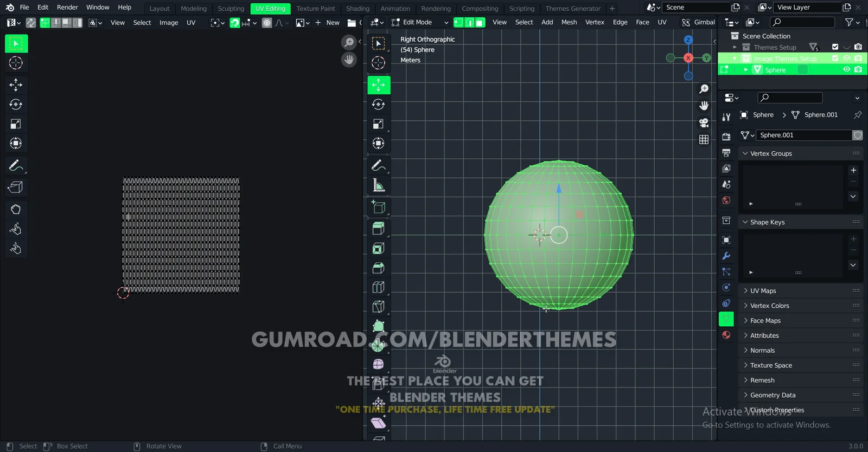This screenshot has width=868, height=452.
Task: Click the red X axis gizmo
Action: click(x=688, y=57)
